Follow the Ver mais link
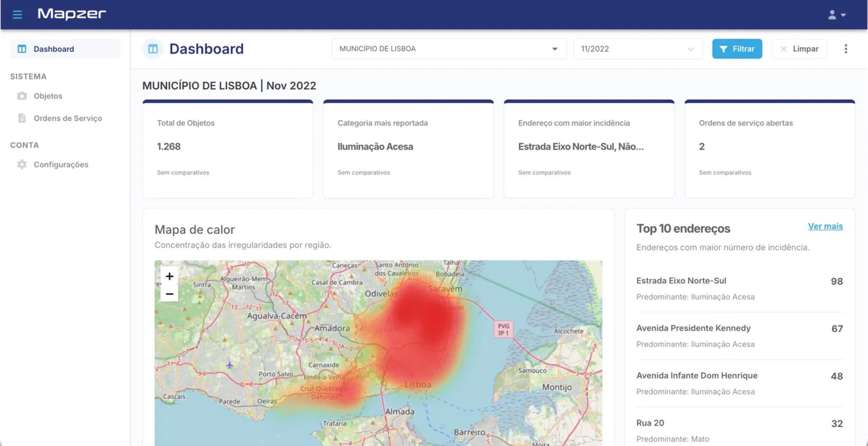 coord(825,226)
